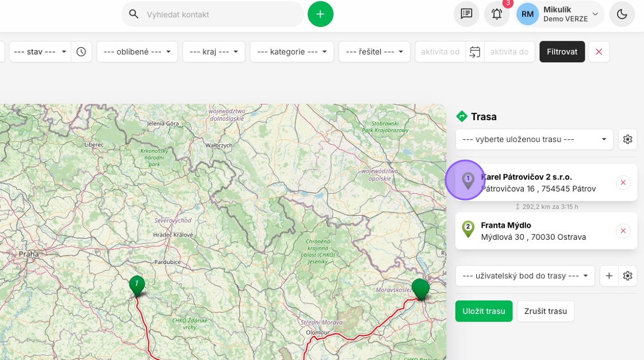Open custom route point settings gear
The width and height of the screenshot is (644, 360).
(627, 275)
